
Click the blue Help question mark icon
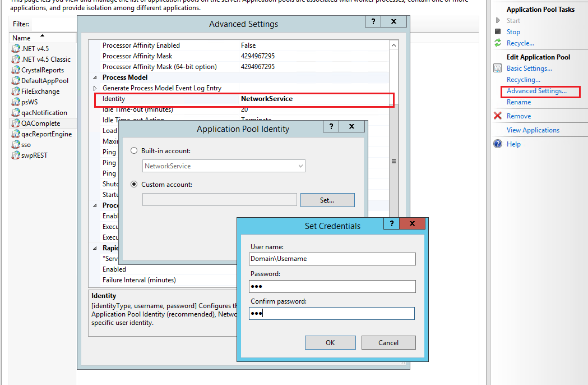497,144
